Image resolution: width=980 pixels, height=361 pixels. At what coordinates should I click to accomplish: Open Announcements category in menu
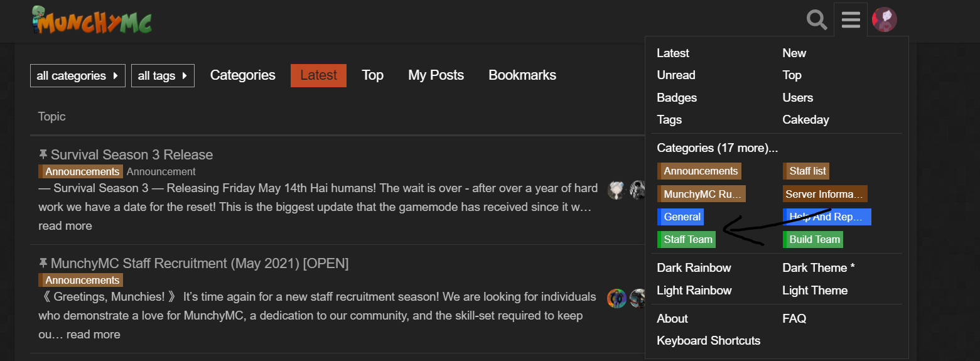(x=699, y=171)
